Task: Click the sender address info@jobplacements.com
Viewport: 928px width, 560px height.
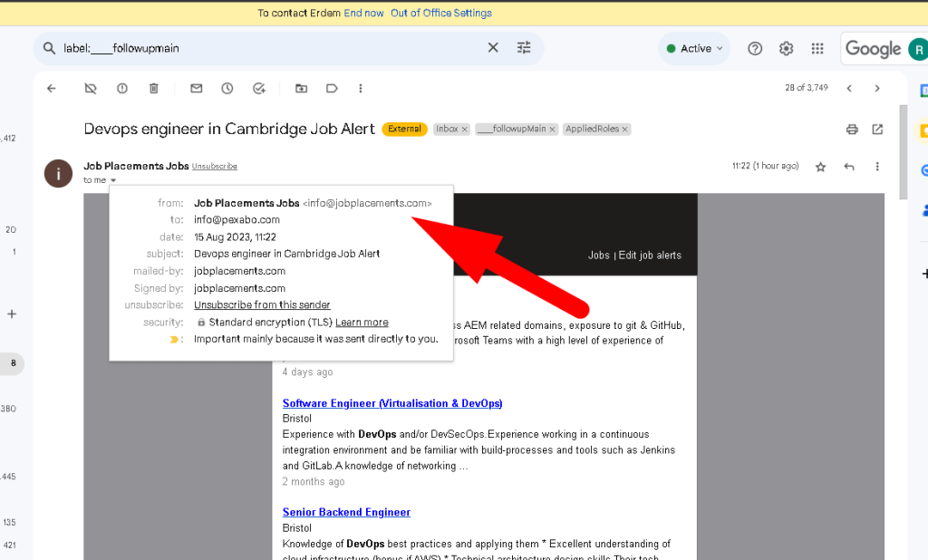Action: tap(367, 203)
